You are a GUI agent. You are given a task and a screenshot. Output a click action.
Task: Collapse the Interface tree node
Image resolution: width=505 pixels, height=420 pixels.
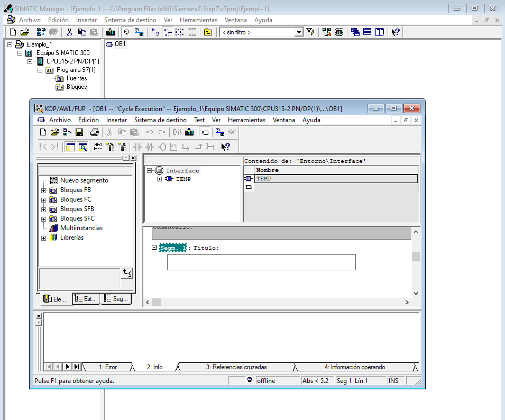pyautogui.click(x=149, y=171)
